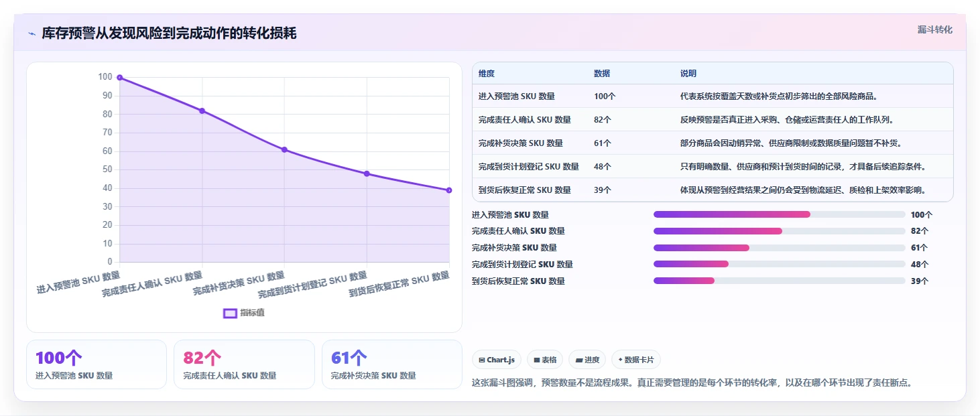Select table cell 进入预警池 SKU 数量
980x416 pixels.
point(517,96)
